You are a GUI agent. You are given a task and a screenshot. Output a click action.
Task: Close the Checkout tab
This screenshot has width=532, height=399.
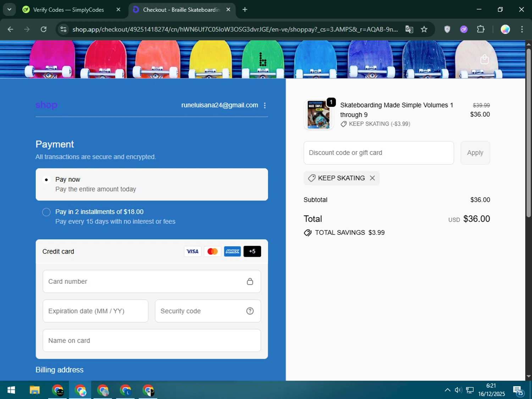[228, 10]
